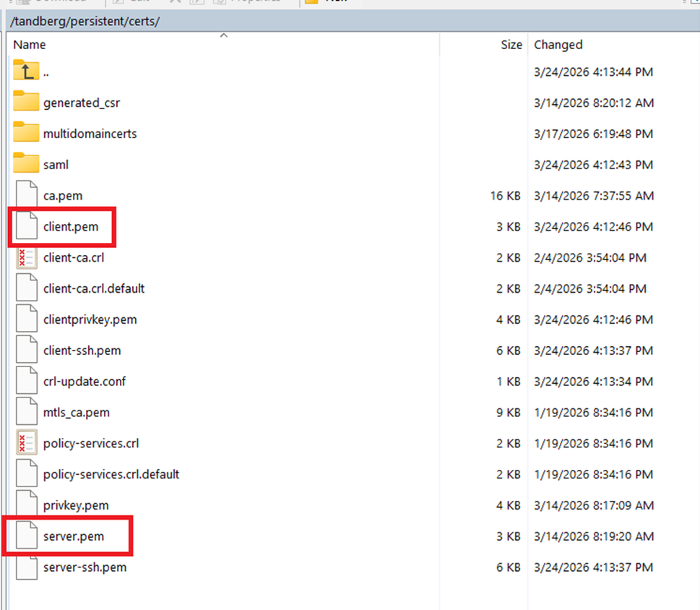
Task: Click the 1 KB size of crl-update.conf
Action: (509, 382)
